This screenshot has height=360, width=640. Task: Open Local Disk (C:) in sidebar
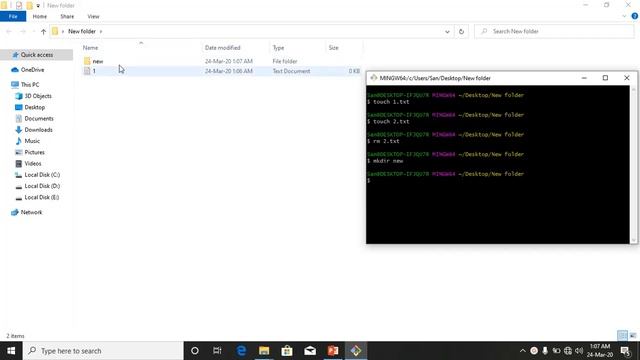click(x=42, y=175)
